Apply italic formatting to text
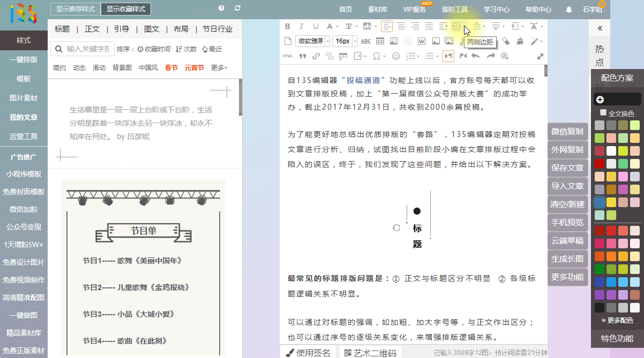This screenshot has height=358, width=644. pos(301,26)
